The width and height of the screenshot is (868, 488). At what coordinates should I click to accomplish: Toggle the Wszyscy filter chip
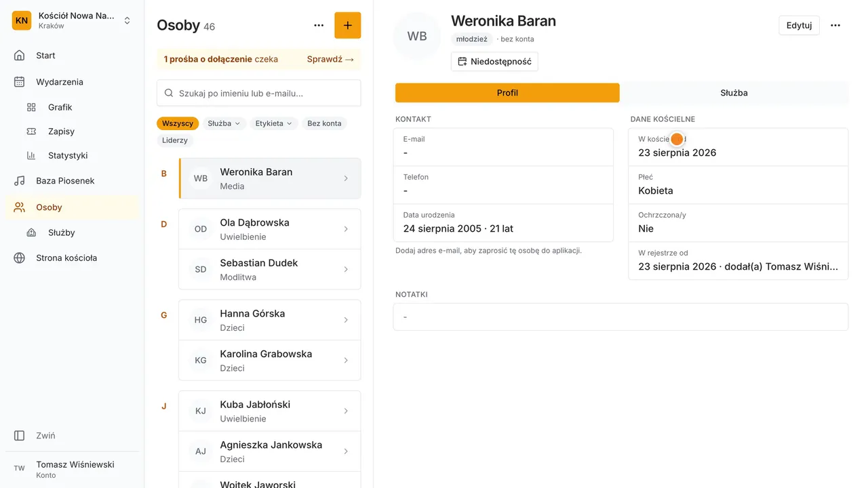(x=178, y=123)
